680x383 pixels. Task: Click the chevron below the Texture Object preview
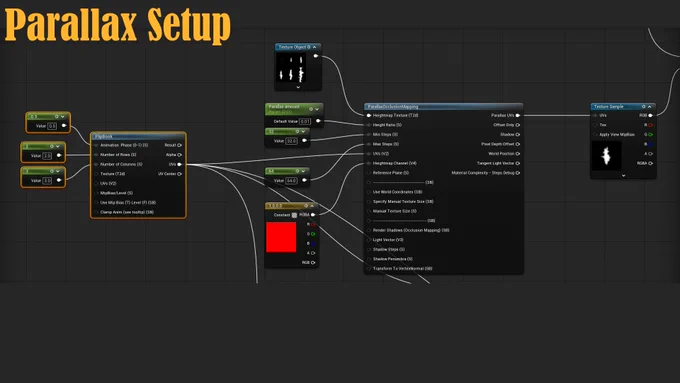(x=298, y=87)
